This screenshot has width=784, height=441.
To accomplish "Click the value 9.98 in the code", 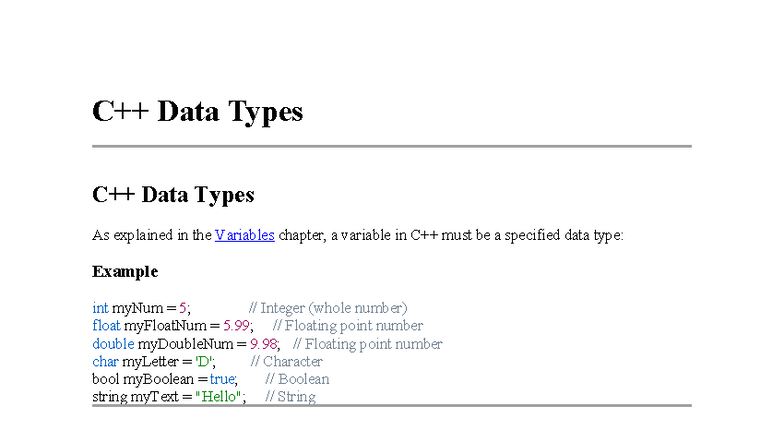I will click(x=264, y=344).
